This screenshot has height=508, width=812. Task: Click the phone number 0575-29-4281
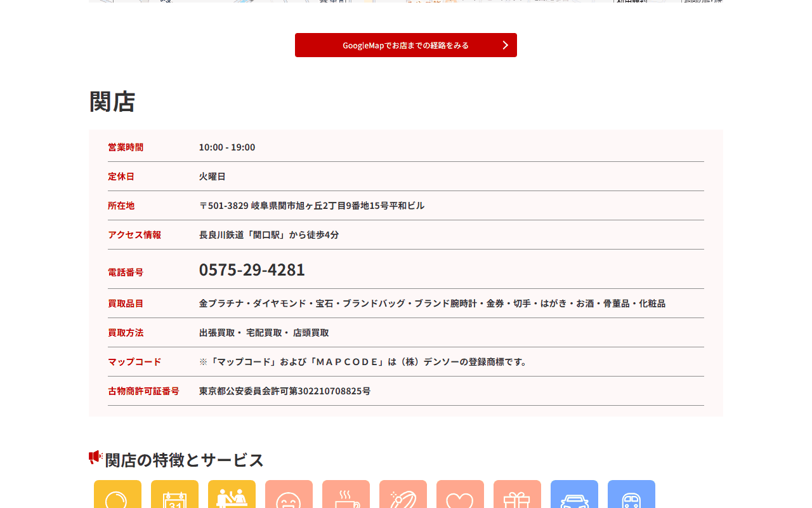(x=252, y=269)
